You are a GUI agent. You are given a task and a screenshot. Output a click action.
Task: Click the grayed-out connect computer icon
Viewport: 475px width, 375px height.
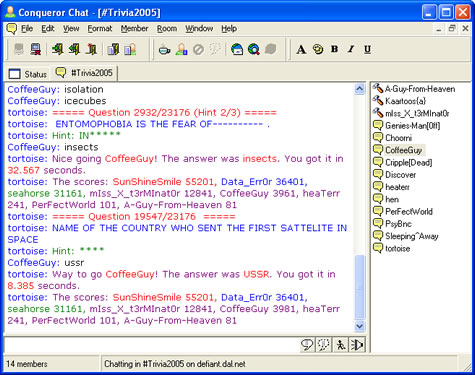tap(19, 49)
